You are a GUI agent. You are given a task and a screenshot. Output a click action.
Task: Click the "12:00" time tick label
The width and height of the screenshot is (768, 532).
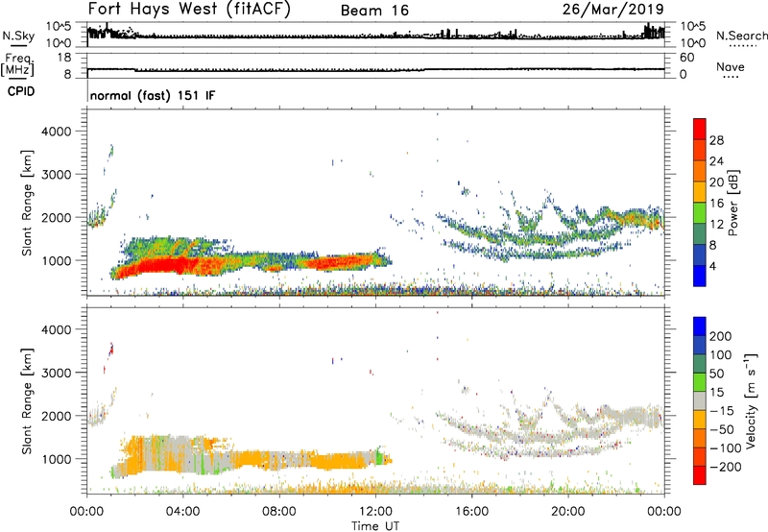(x=375, y=512)
